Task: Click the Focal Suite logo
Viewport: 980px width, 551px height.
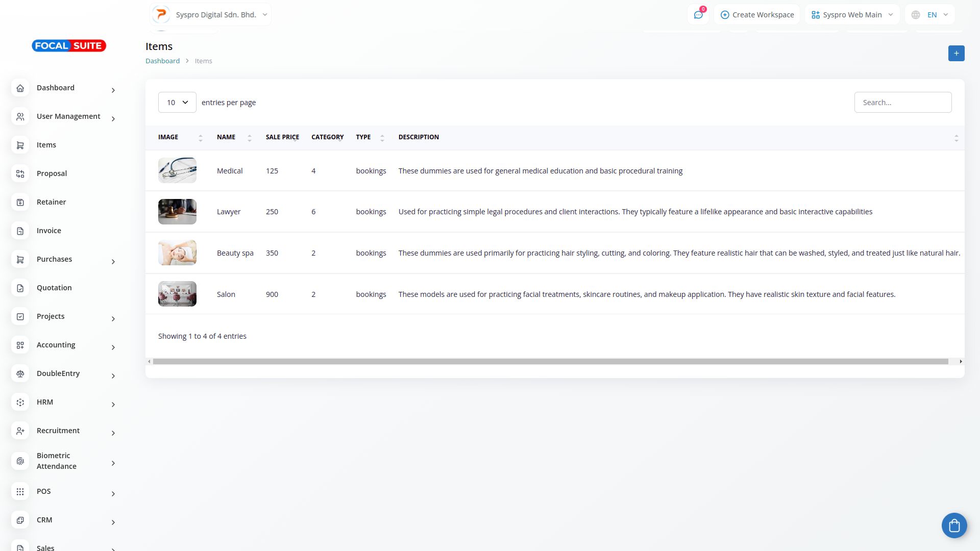Action: click(69, 46)
